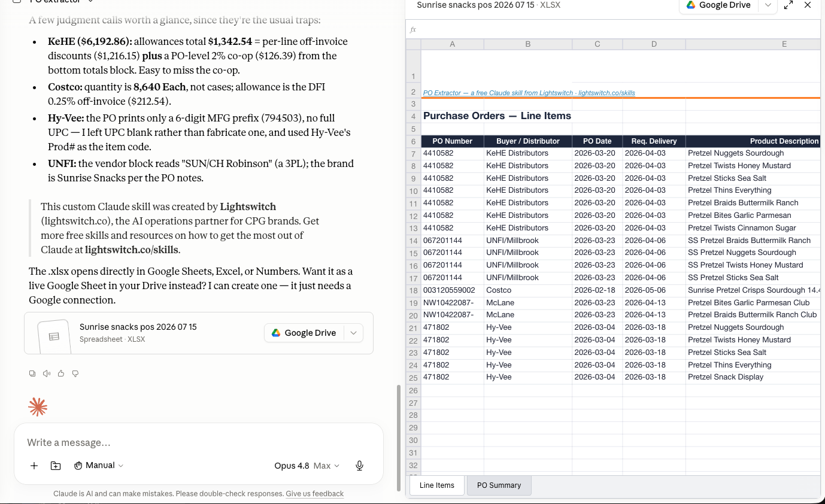Viewport: 825px width, 504px height.
Task: Give thumbs down feedback on response
Action: (x=75, y=374)
